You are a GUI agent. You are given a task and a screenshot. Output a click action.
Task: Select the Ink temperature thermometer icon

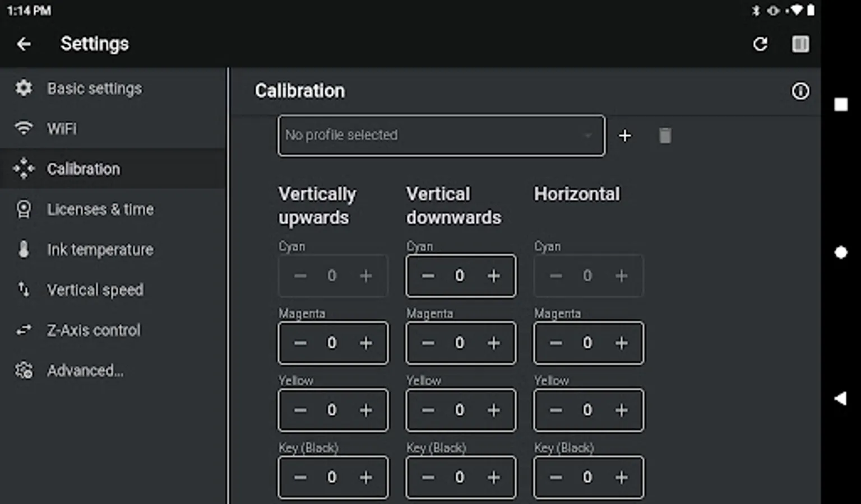[x=23, y=249]
